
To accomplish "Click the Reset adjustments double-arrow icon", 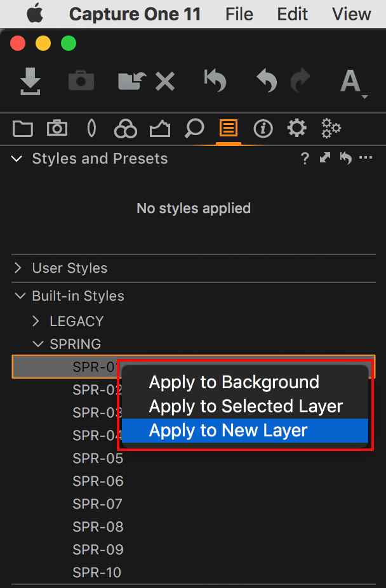I will coord(215,81).
